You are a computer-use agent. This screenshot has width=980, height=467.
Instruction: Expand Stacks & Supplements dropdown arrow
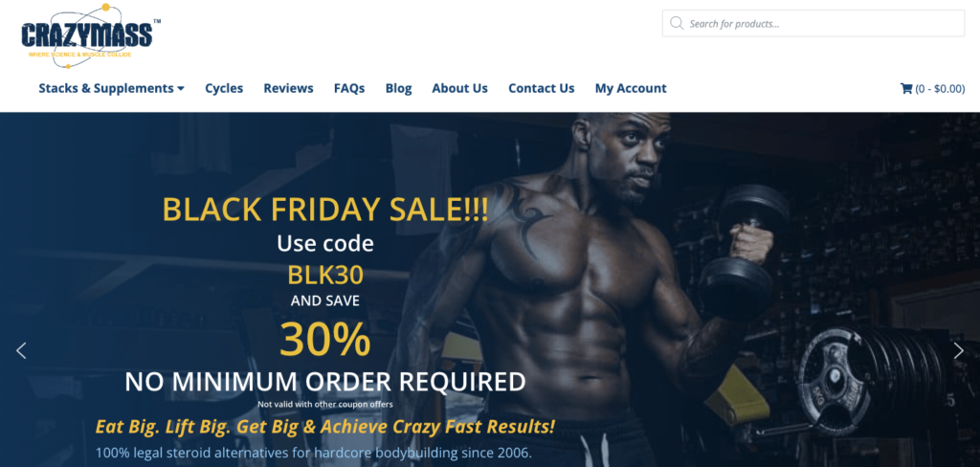[181, 89]
